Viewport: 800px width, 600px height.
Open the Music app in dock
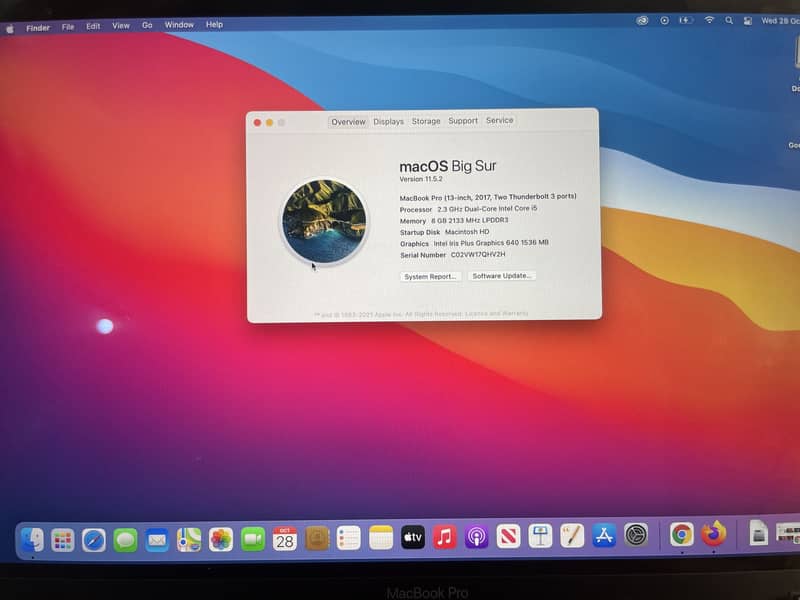coord(445,537)
